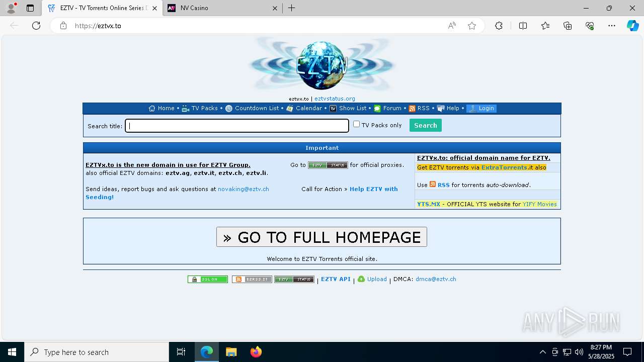Open the volume control

coord(579,352)
